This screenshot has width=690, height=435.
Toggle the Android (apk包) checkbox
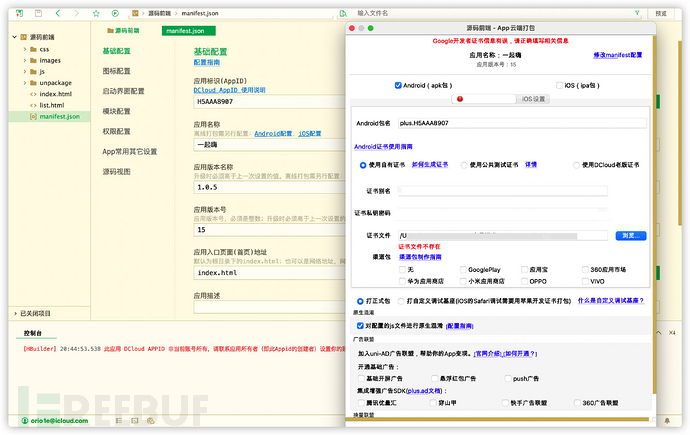tap(398, 85)
